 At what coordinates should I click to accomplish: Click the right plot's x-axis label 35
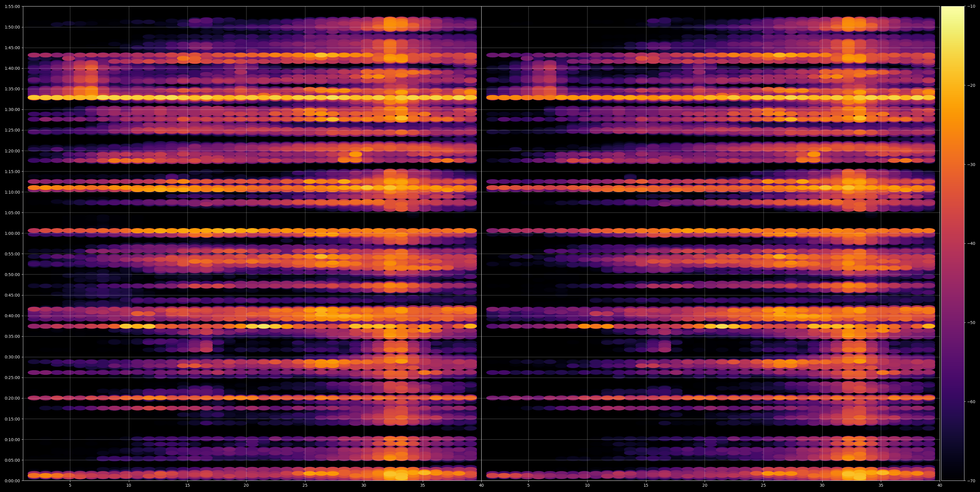pos(881,486)
